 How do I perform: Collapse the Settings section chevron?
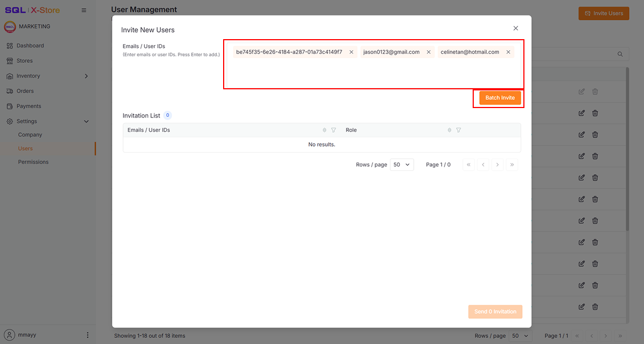(x=86, y=121)
